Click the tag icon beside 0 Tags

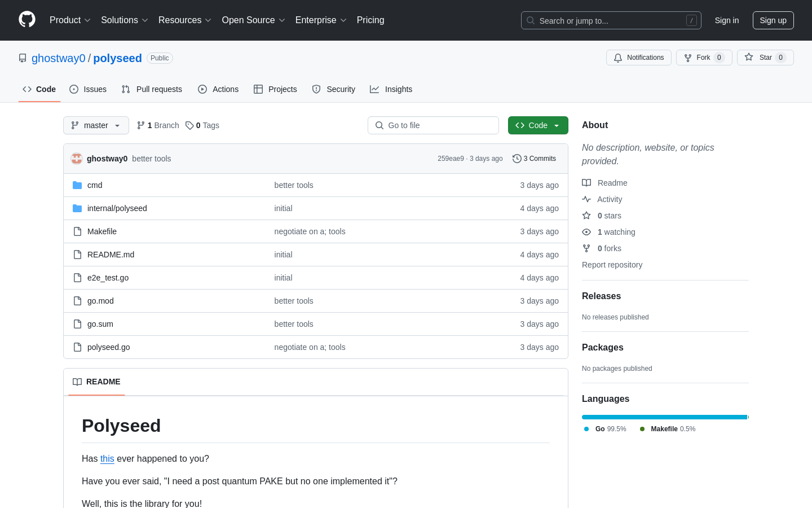coord(189,125)
